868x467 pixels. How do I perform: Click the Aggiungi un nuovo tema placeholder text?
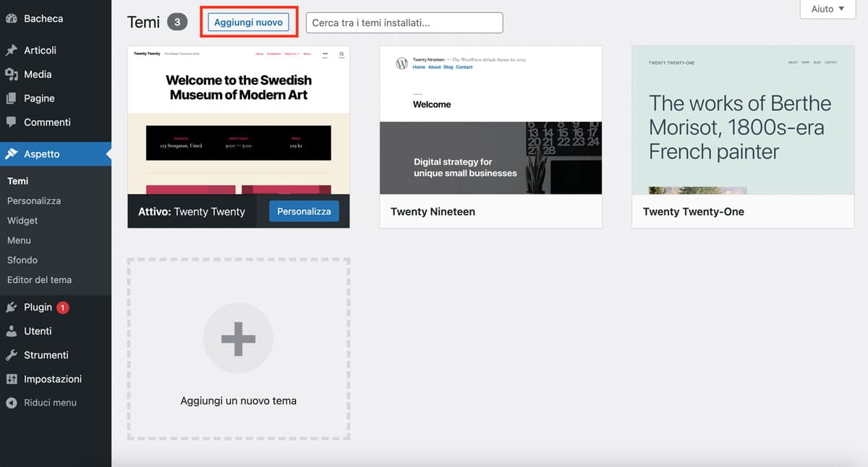pos(239,401)
